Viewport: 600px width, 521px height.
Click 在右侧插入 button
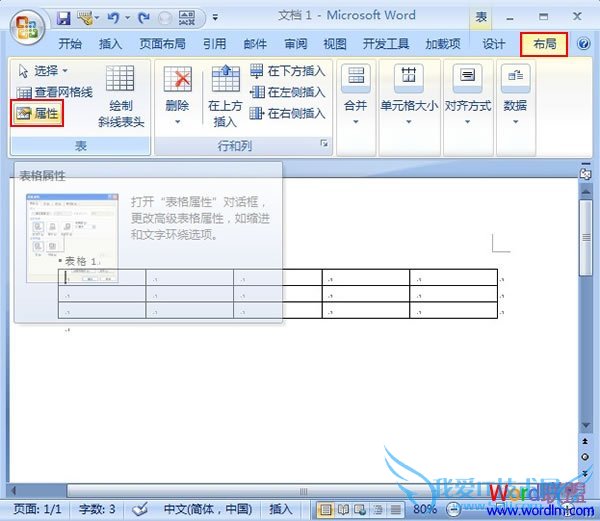point(287,114)
